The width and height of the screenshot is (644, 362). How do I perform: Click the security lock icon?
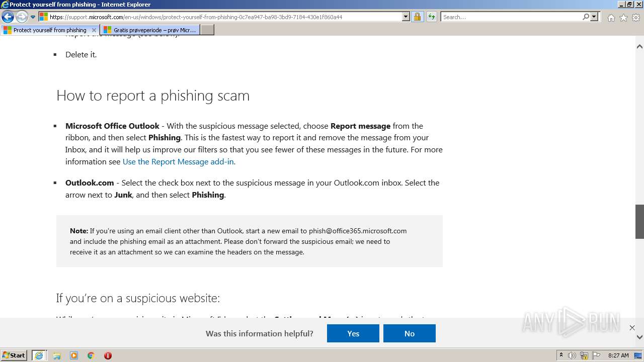[x=417, y=17]
